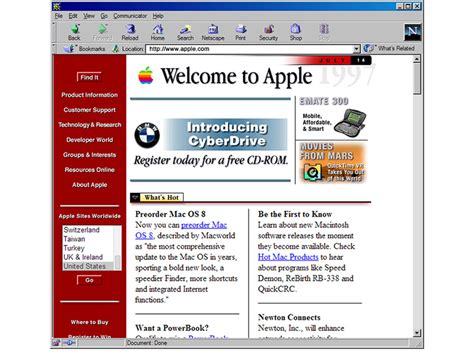474x362 pixels.
Task: Open the Help menu
Action: (158, 16)
